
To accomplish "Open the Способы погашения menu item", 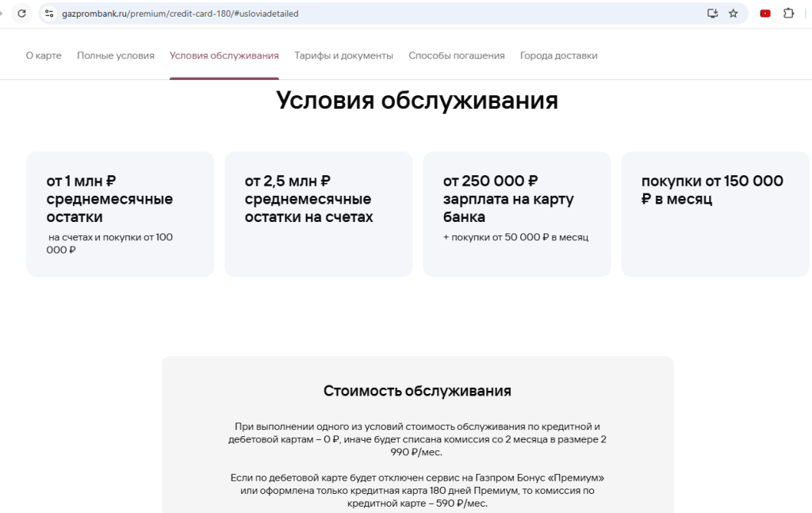I will (457, 56).
